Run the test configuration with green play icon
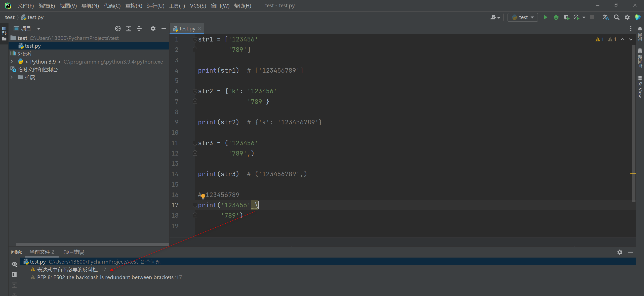This screenshot has width=644, height=296. [545, 17]
